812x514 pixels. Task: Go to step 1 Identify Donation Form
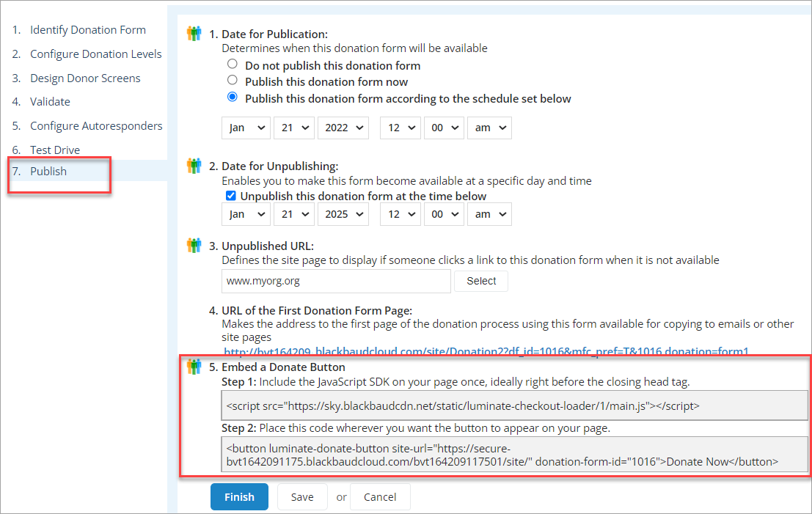[x=87, y=30]
